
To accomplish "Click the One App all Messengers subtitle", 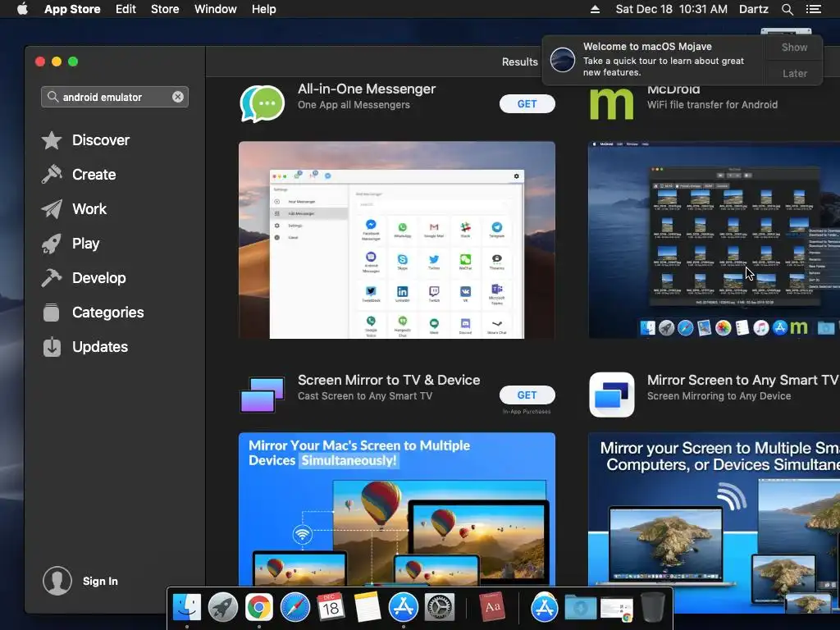I will 354,105.
